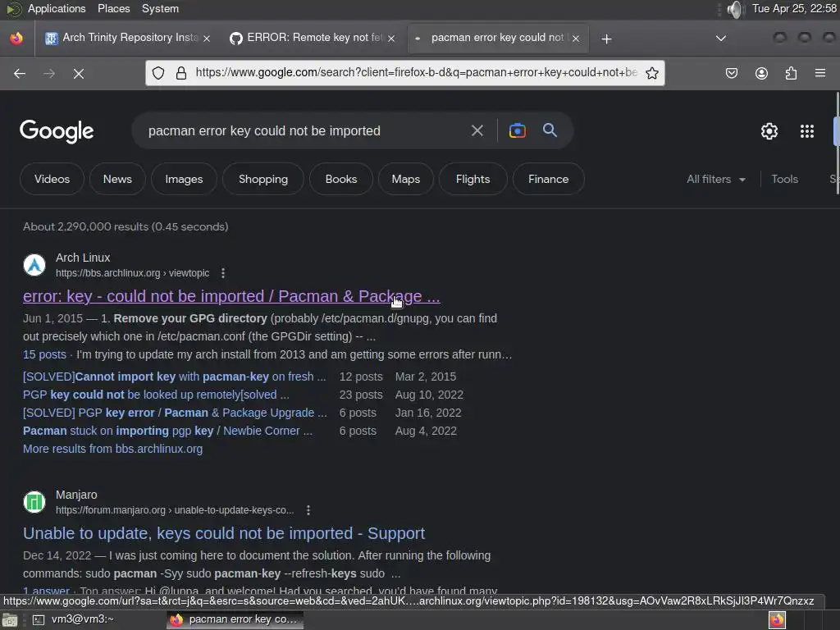Stop loading the page
840x630 pixels.
78,73
